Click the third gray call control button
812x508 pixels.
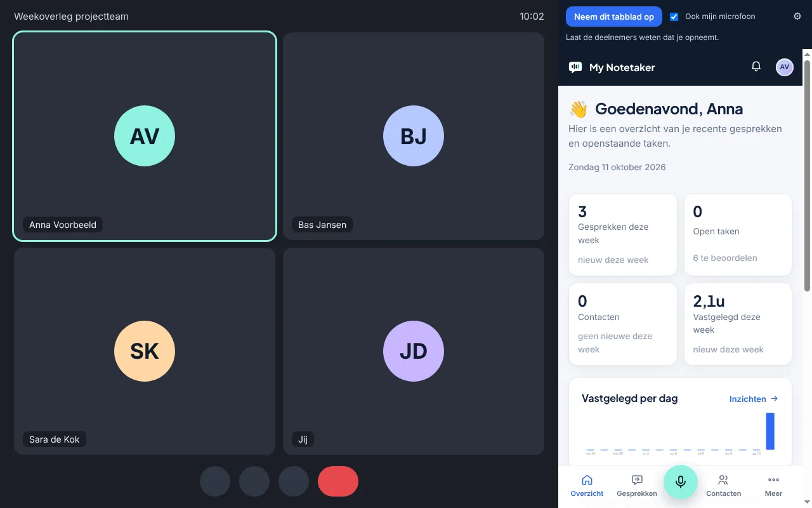coord(294,481)
